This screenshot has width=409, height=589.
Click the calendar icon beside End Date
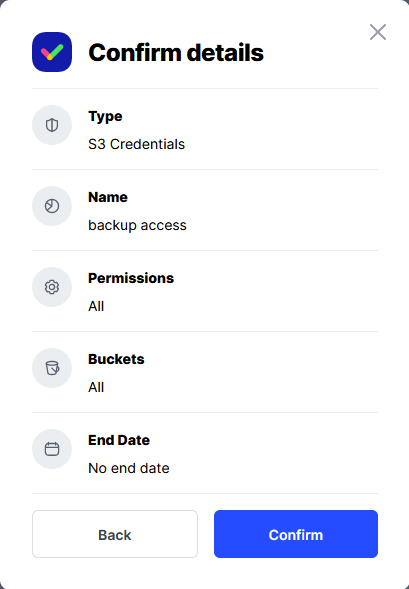tap(52, 449)
